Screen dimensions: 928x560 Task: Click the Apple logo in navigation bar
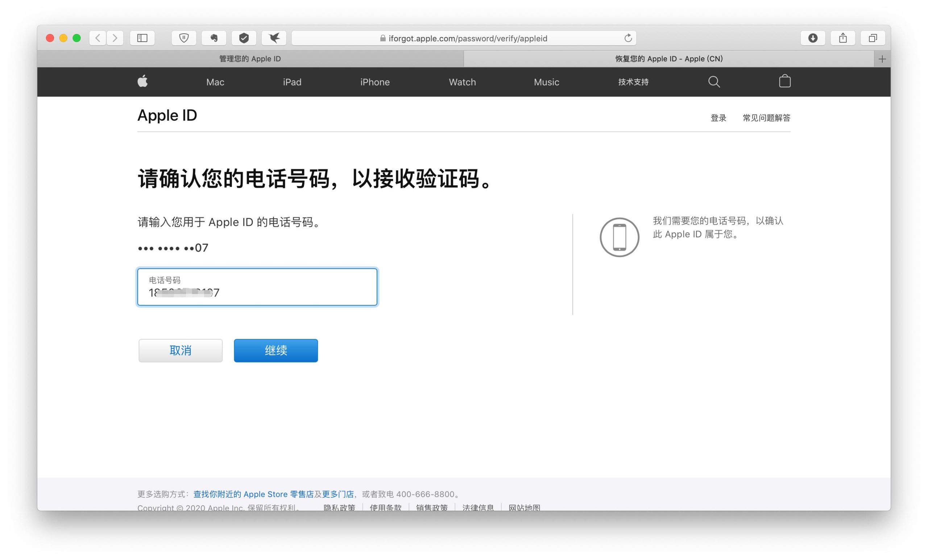pyautogui.click(x=143, y=81)
